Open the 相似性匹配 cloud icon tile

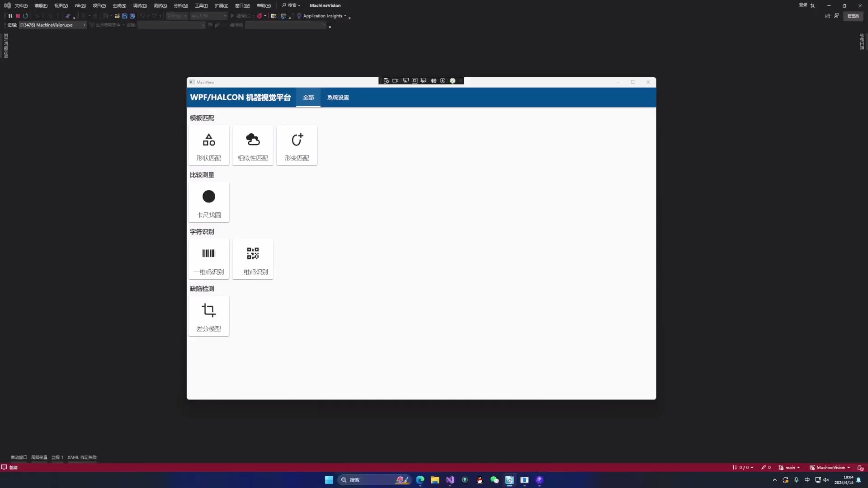pyautogui.click(x=253, y=145)
